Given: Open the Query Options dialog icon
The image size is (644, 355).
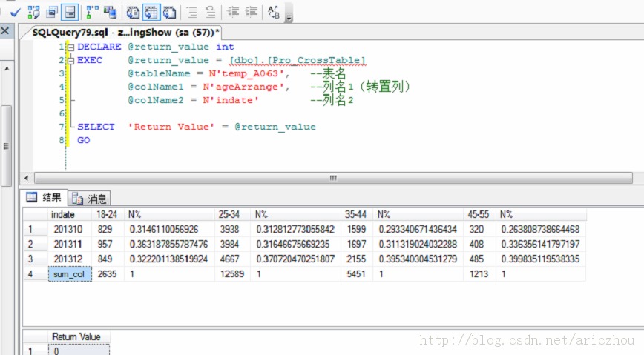Looking at the screenshot, I should (x=52, y=13).
